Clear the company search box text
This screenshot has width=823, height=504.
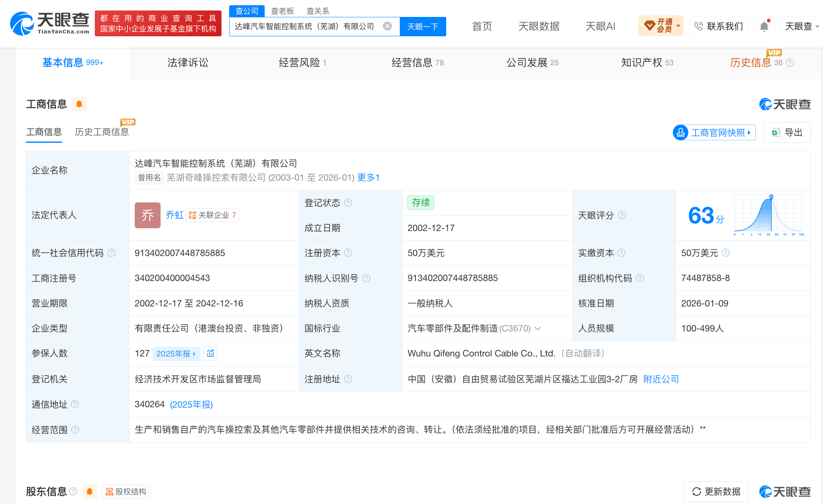(x=387, y=26)
